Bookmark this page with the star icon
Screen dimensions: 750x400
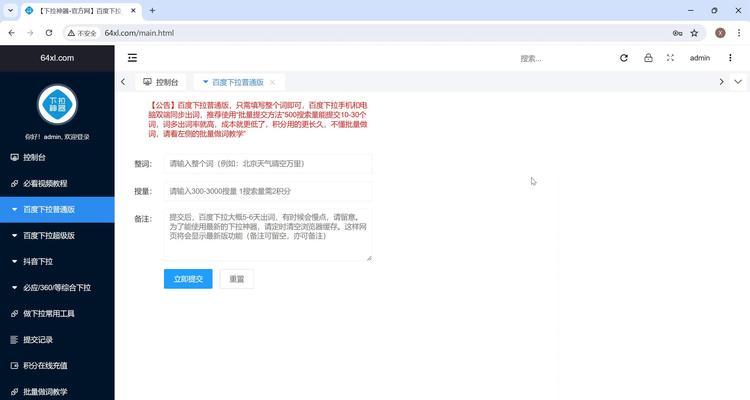[694, 33]
